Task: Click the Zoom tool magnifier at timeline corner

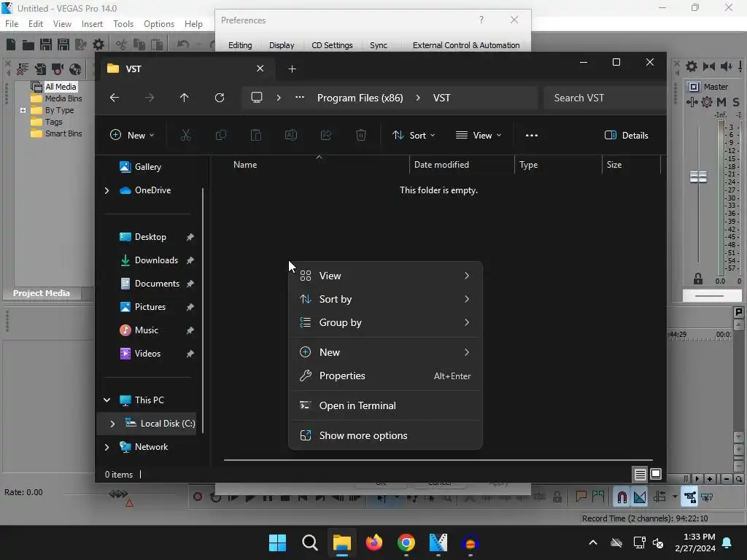Action: (738, 479)
